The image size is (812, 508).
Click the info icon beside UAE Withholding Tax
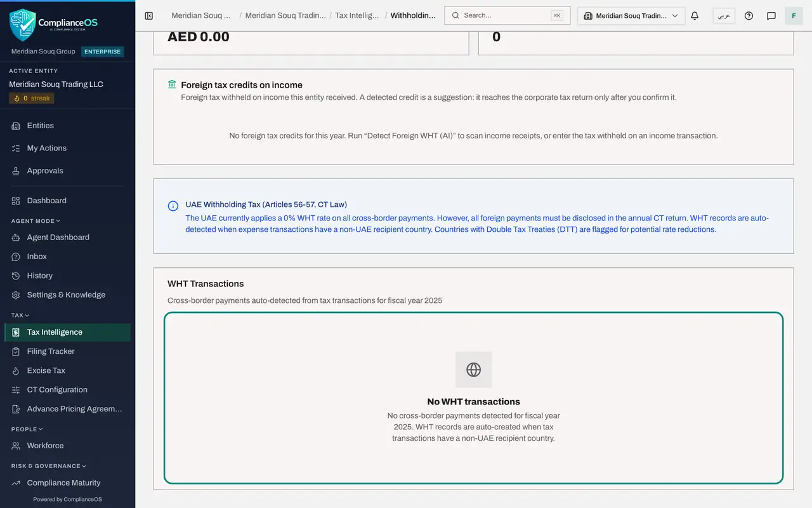coord(173,206)
